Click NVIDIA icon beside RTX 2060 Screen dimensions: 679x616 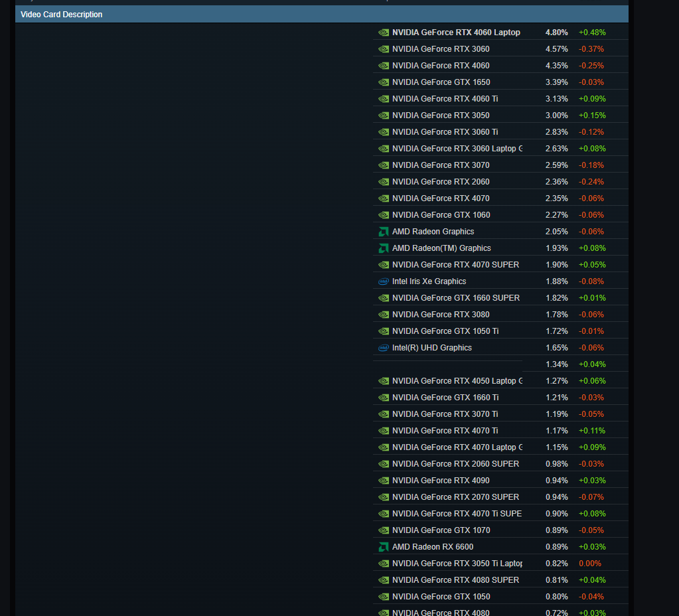(384, 182)
